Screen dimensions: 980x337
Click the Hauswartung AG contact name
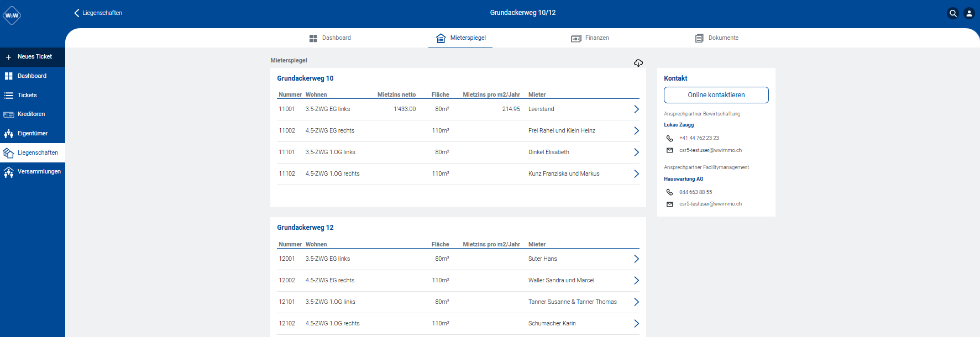coord(683,179)
